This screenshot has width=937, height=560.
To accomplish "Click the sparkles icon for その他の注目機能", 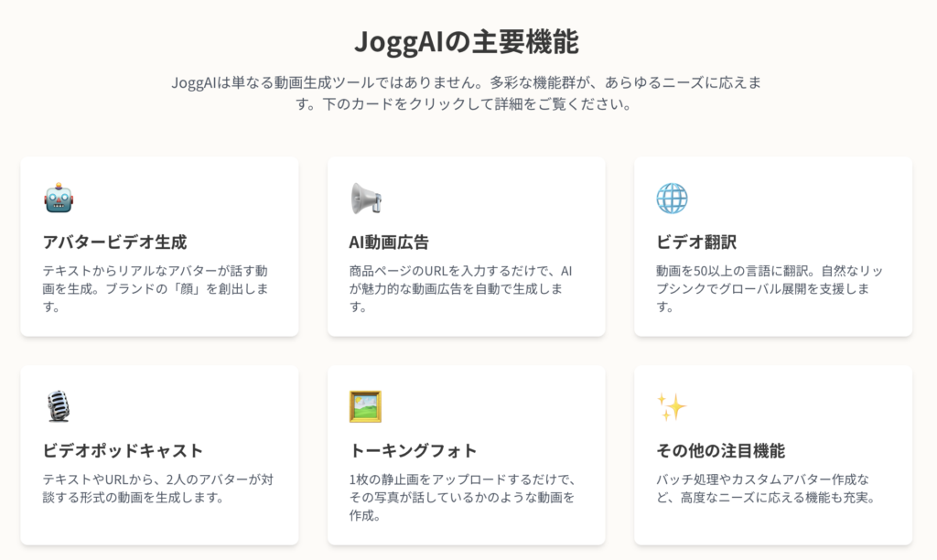I will tap(672, 407).
